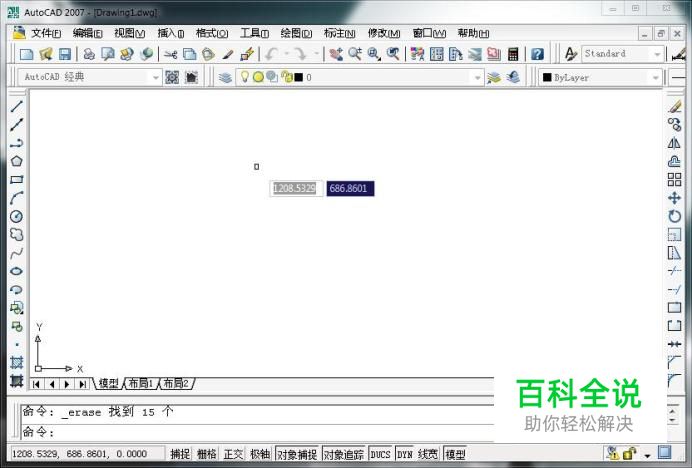The image size is (692, 468).
Task: Open the QuickCalc calculator icon
Action: click(513, 54)
